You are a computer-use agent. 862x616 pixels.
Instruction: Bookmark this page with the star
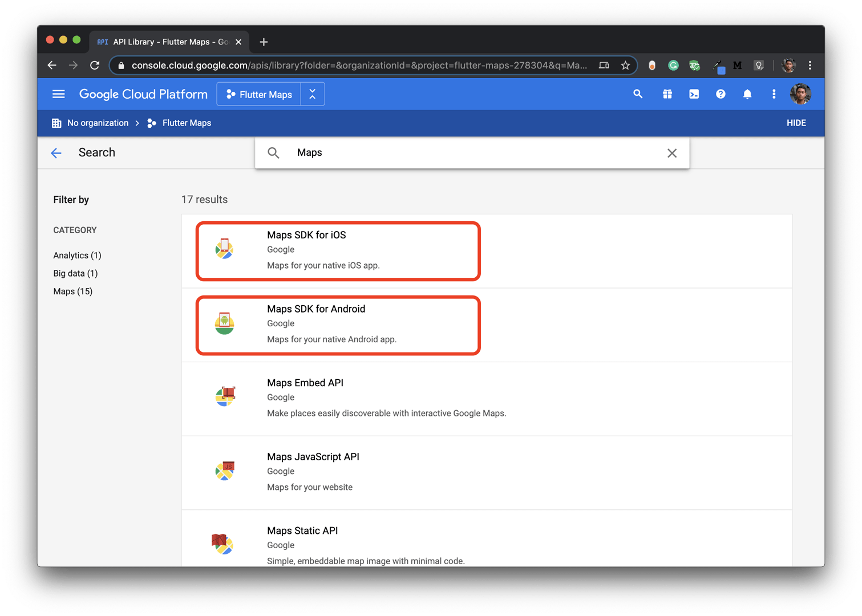tap(625, 66)
